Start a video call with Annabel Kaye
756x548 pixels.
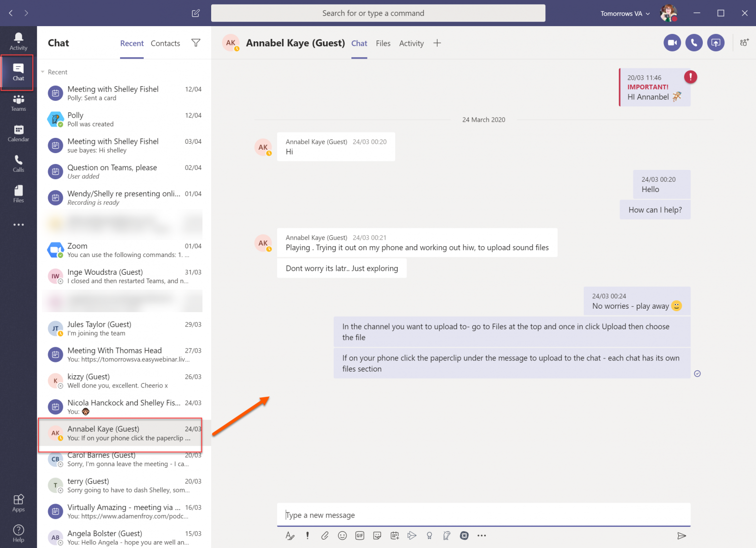672,42
